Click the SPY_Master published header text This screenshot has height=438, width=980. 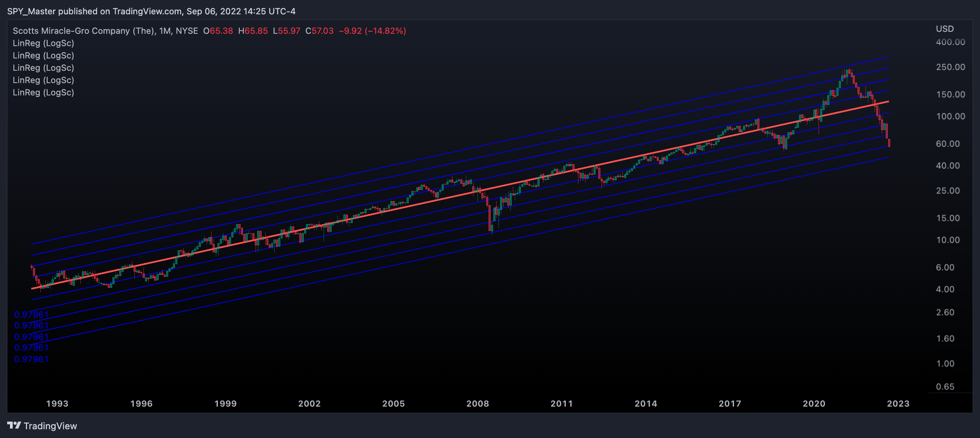click(x=151, y=11)
